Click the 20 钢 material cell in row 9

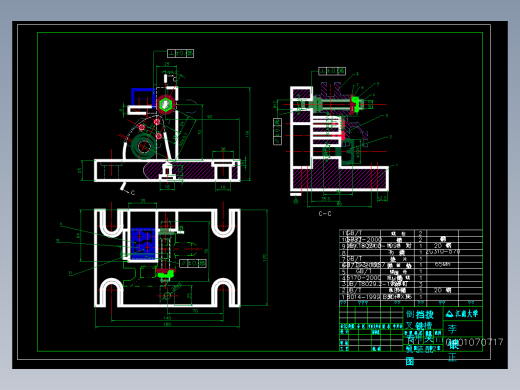pyautogui.click(x=442, y=245)
